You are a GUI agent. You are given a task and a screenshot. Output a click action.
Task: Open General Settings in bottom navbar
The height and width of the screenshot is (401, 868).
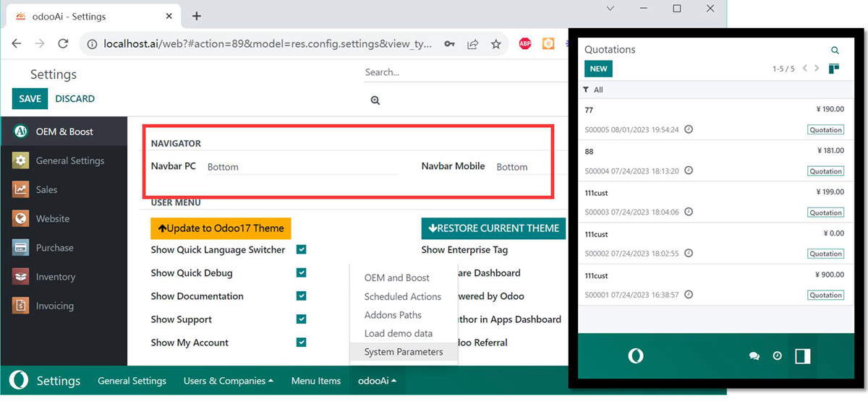coord(132,381)
